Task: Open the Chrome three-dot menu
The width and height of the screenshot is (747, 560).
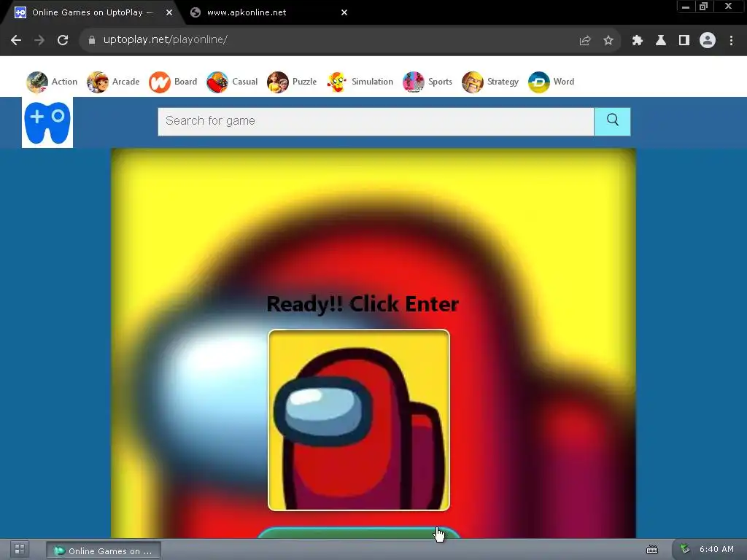Action: click(x=731, y=41)
